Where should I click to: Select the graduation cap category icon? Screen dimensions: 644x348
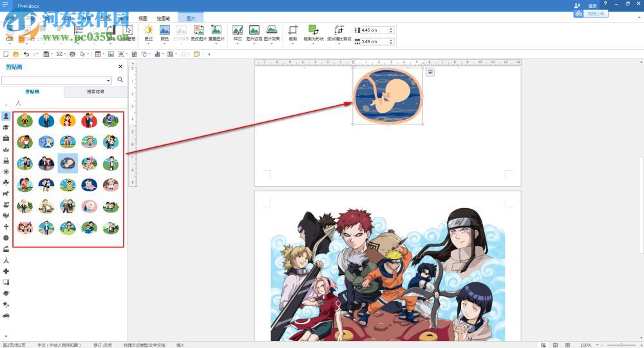tap(6, 128)
